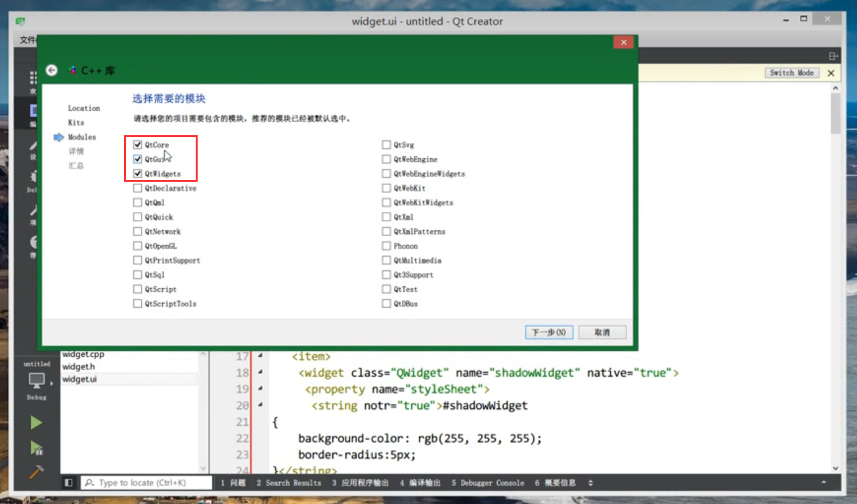Tick the QtWebKit checkbox
Viewport: 857px width, 504px height.
[x=387, y=188]
